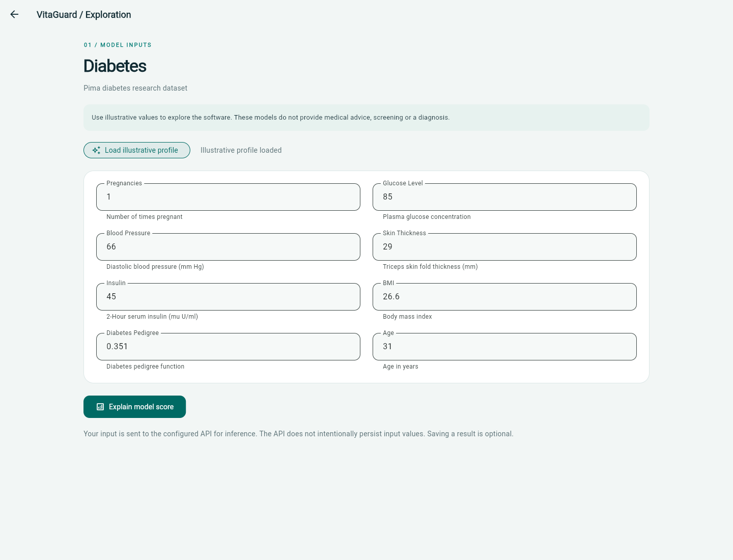Click 'Triceps skin fold thickness (mm)' hint
The width and height of the screenshot is (733, 560).
(x=430, y=267)
